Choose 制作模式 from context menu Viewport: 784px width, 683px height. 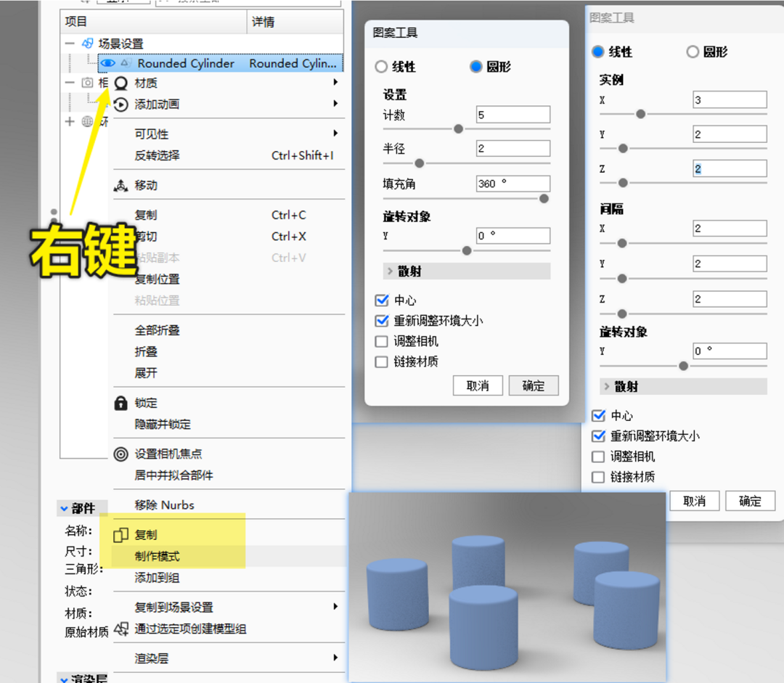157,557
